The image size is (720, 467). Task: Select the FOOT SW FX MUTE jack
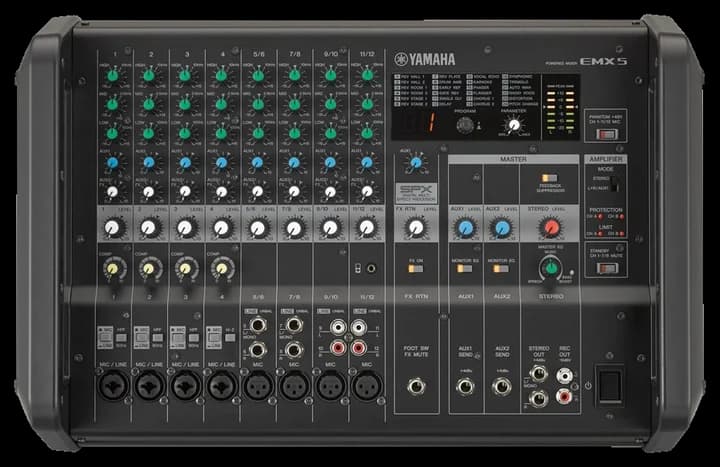[416, 386]
